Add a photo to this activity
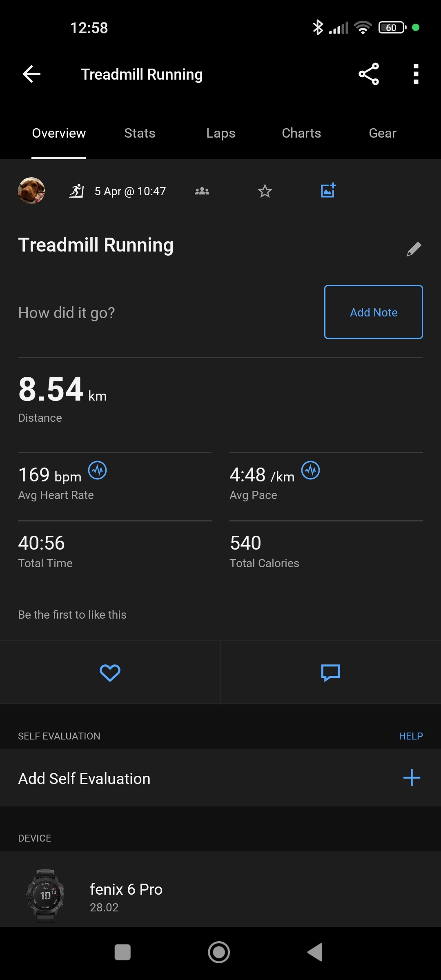Viewport: 441px width, 980px height. point(328,191)
